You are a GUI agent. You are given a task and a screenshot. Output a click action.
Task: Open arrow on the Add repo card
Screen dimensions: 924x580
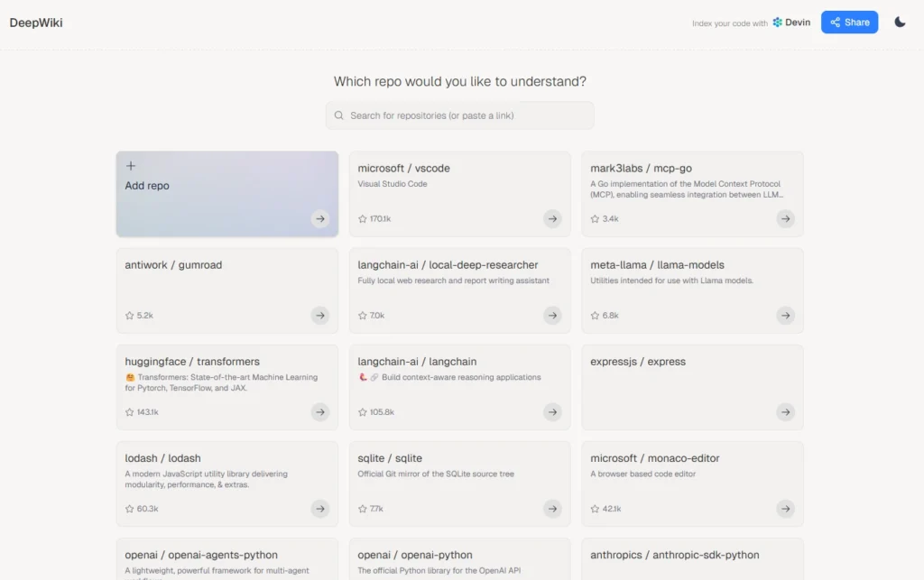point(320,218)
